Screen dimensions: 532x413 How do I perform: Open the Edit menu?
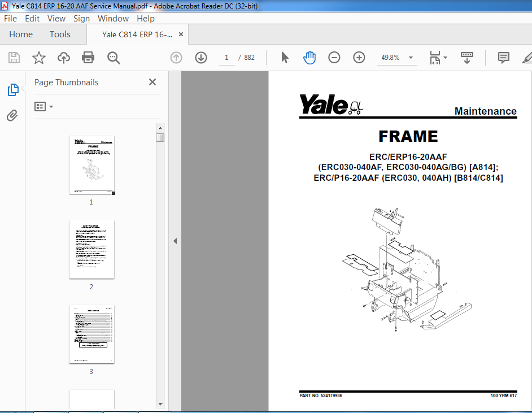(x=32, y=19)
